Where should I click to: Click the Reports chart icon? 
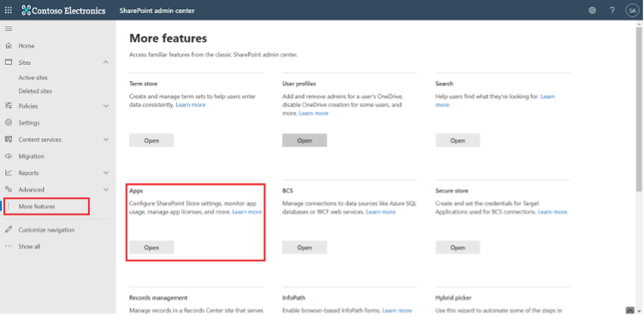[x=9, y=173]
